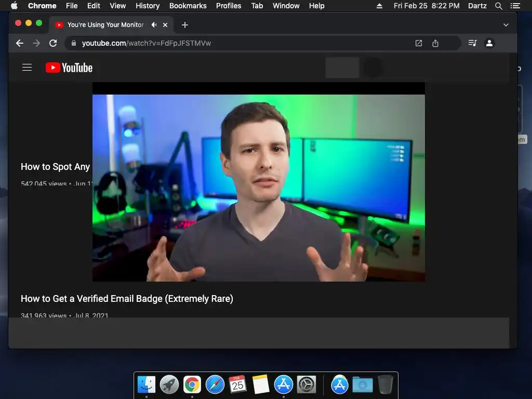532x399 pixels.
Task: Open the File menu
Action: click(x=72, y=6)
